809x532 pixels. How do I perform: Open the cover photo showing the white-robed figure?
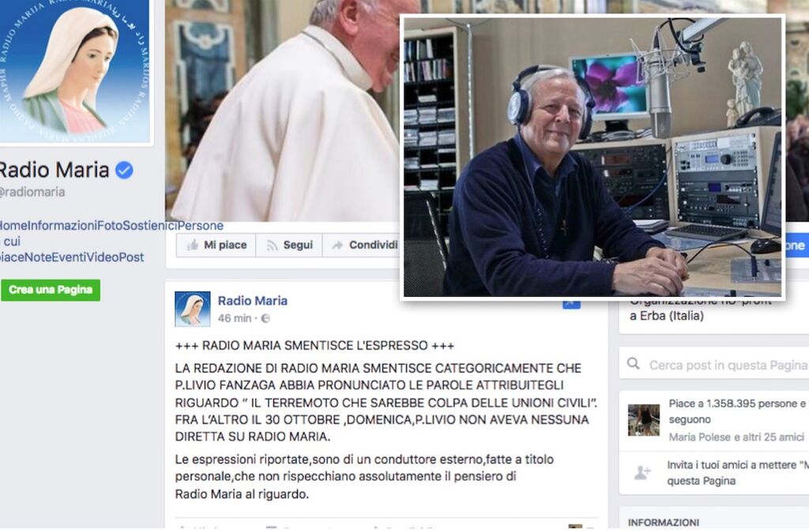[x=283, y=111]
